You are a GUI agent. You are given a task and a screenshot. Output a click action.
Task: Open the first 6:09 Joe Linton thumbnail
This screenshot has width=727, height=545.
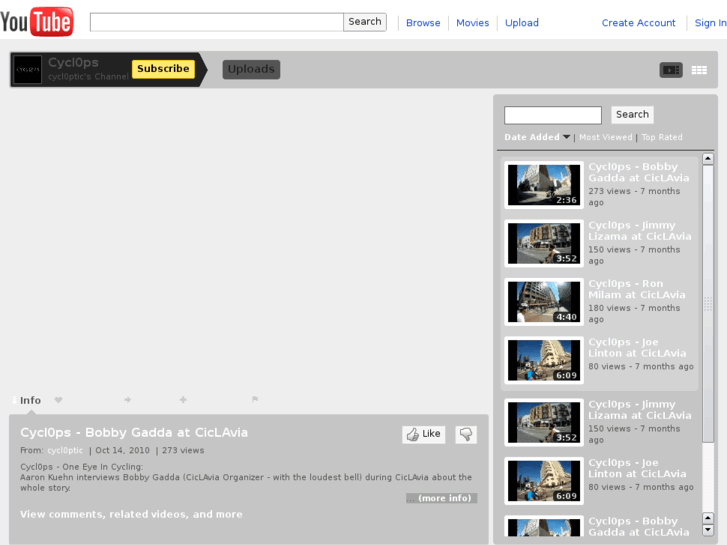[544, 360]
